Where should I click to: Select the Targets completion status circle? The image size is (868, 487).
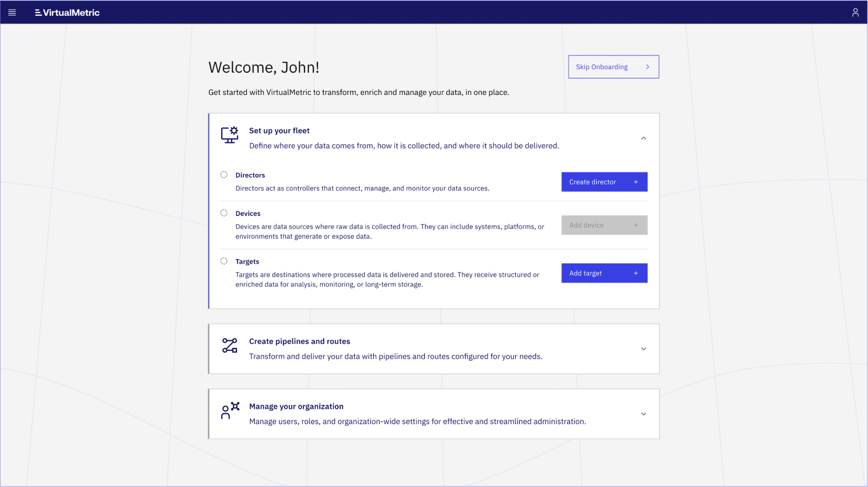225,261
